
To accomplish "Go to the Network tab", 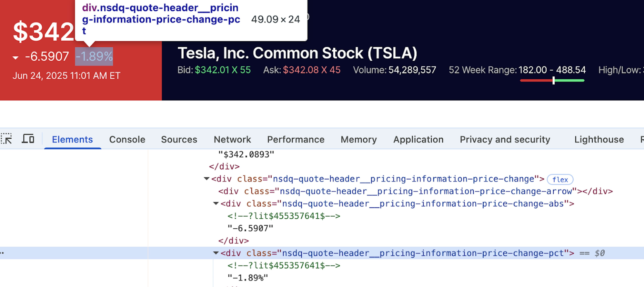I will click(x=232, y=139).
